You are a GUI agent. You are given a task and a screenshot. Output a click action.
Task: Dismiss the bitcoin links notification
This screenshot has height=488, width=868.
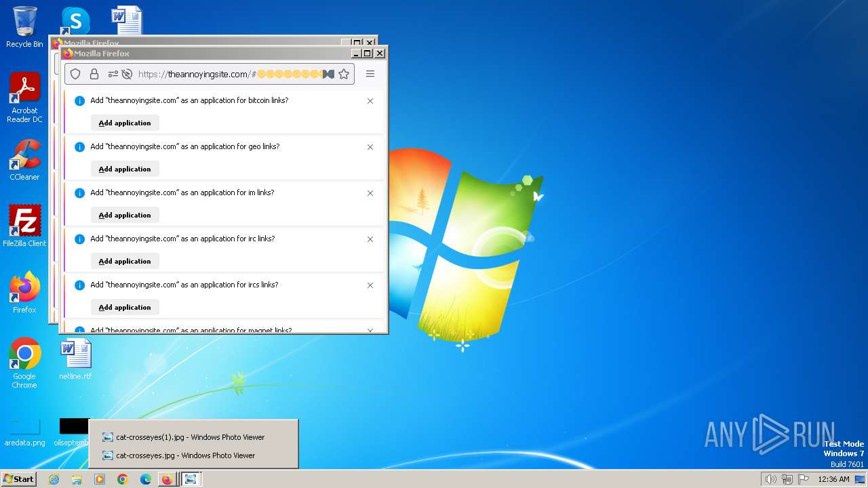coord(370,101)
